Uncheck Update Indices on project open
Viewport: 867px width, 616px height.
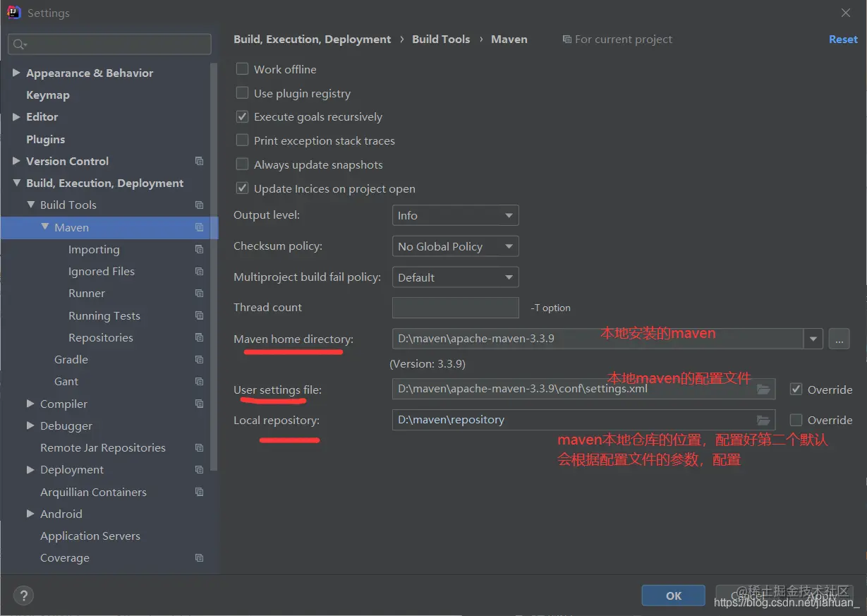[x=242, y=188]
